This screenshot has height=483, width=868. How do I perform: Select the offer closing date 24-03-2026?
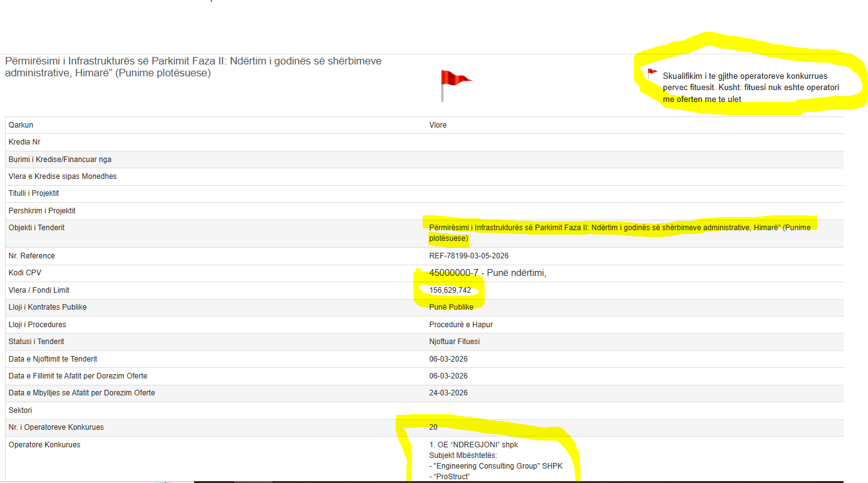(448, 393)
